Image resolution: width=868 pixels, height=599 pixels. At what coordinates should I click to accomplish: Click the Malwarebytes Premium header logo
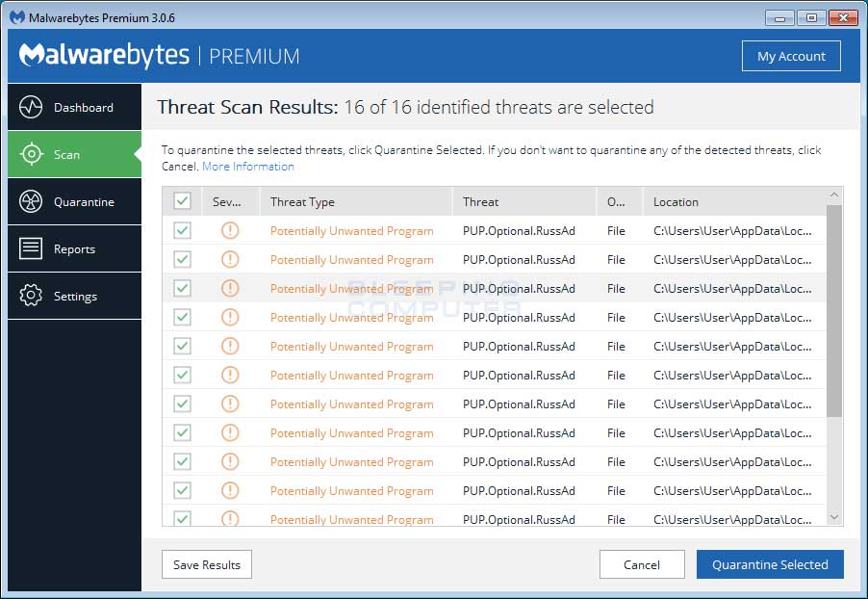pos(104,55)
